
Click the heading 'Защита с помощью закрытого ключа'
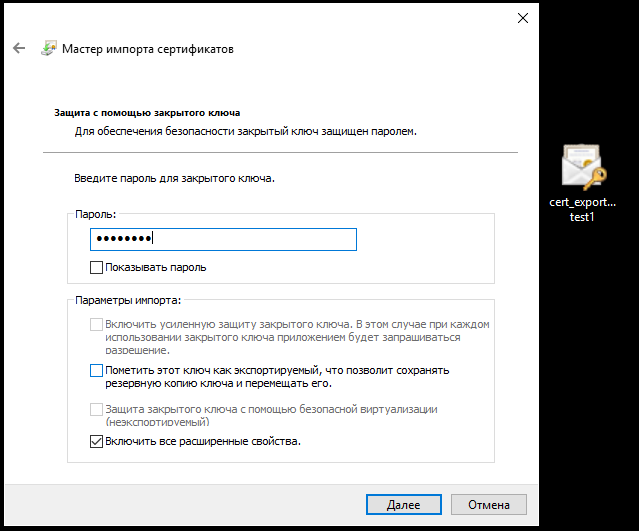pos(147,114)
